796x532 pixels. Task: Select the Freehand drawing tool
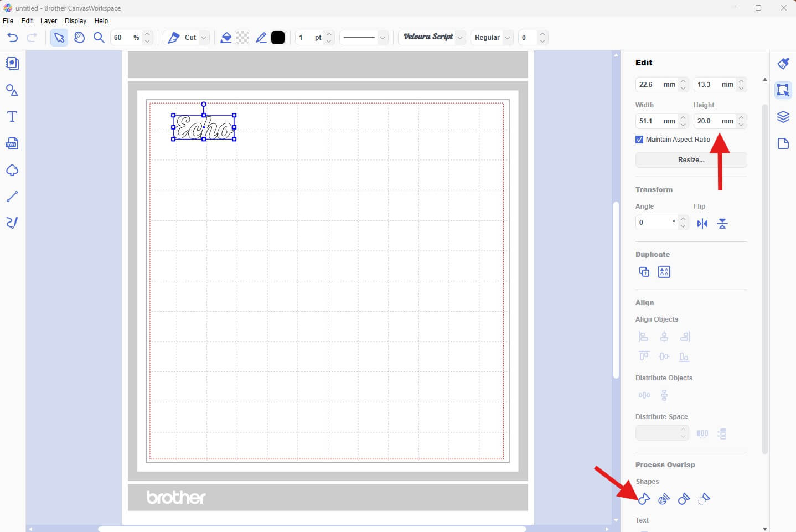click(12, 223)
